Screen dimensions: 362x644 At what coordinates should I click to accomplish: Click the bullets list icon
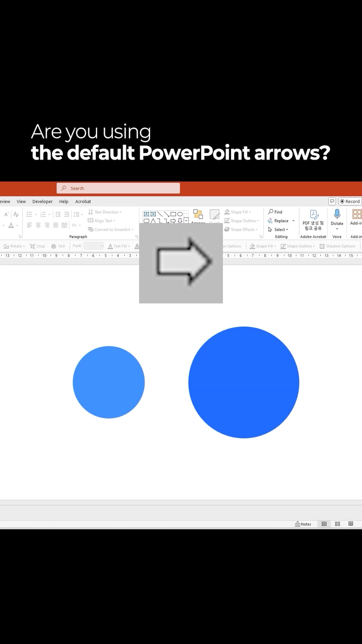[x=29, y=214]
